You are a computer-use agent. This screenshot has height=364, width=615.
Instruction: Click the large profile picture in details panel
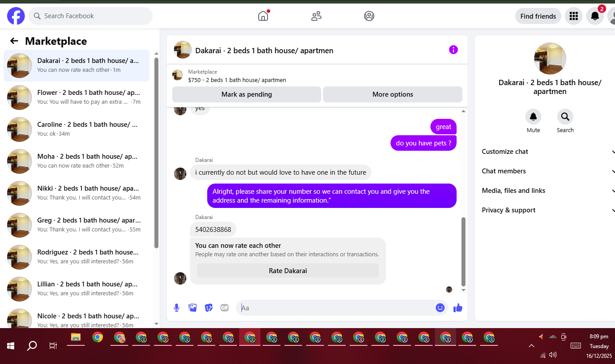(x=550, y=59)
